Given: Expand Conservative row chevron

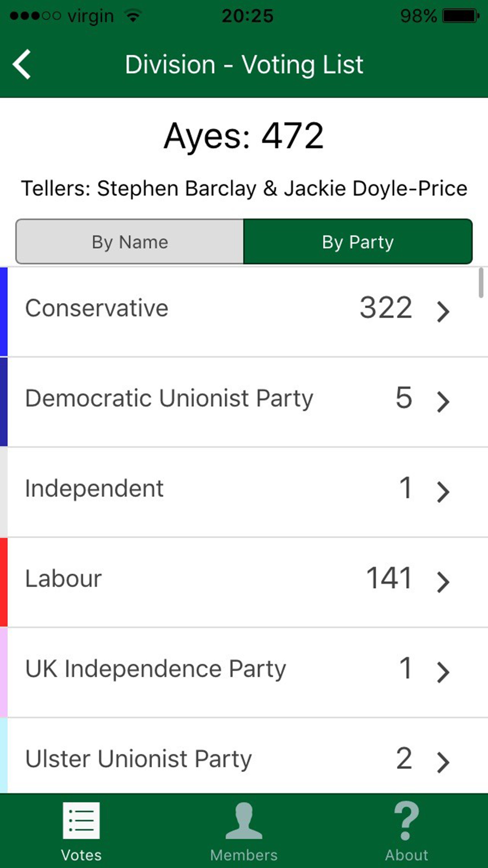Looking at the screenshot, I should click(x=443, y=312).
